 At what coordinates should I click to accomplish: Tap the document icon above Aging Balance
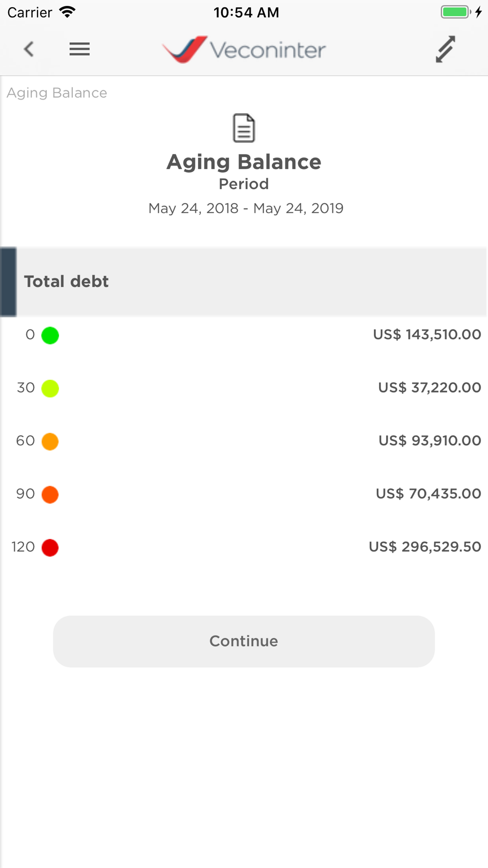[x=244, y=128]
